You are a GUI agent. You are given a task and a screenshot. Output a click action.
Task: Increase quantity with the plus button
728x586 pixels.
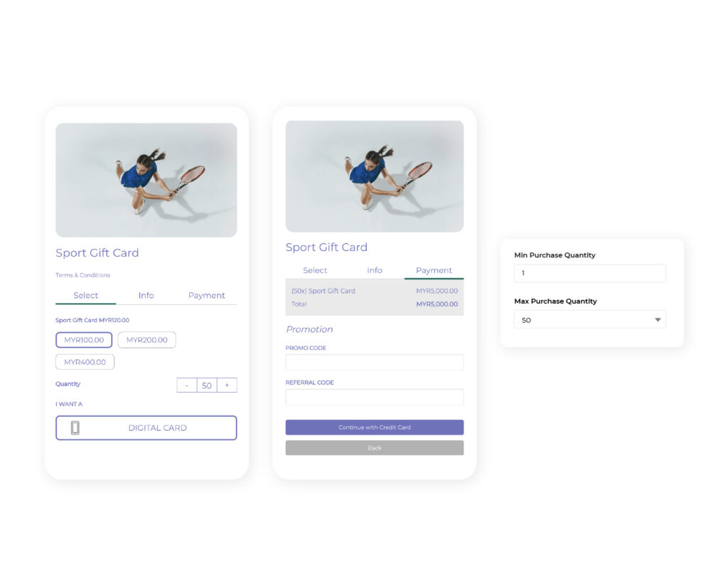pyautogui.click(x=227, y=385)
